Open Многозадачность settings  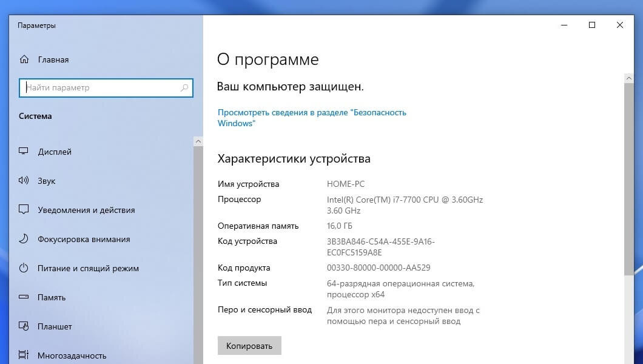click(x=72, y=356)
